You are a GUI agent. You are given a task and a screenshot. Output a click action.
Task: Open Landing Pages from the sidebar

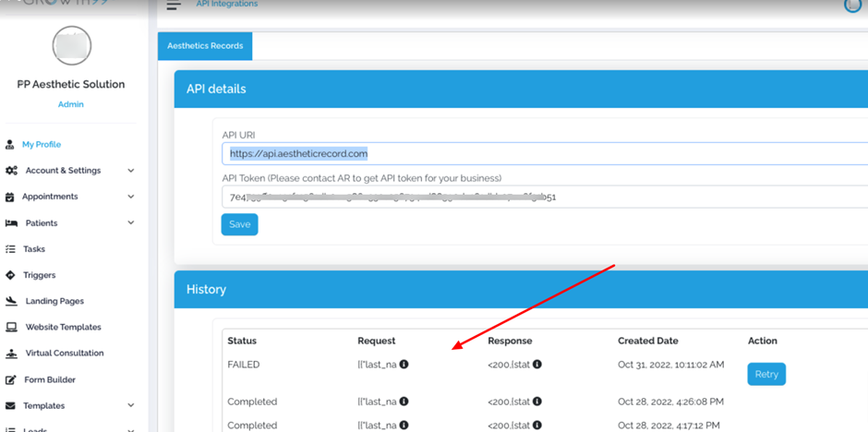[54, 301]
